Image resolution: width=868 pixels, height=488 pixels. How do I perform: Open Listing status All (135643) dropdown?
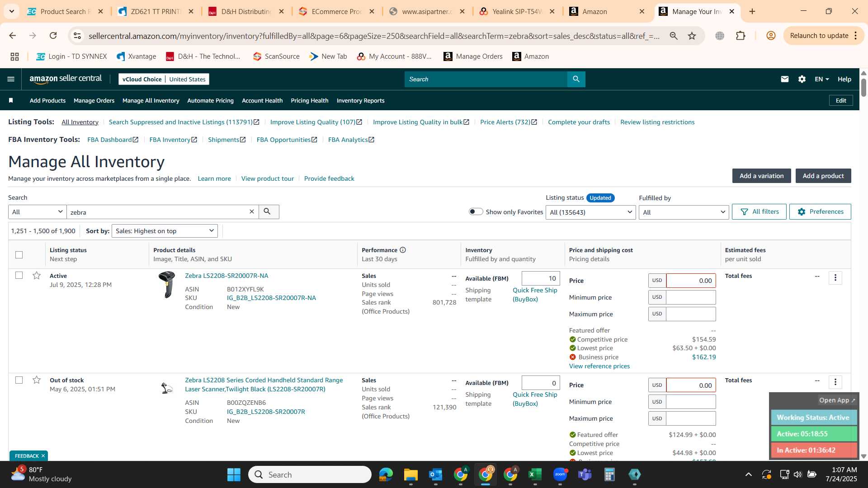(591, 212)
